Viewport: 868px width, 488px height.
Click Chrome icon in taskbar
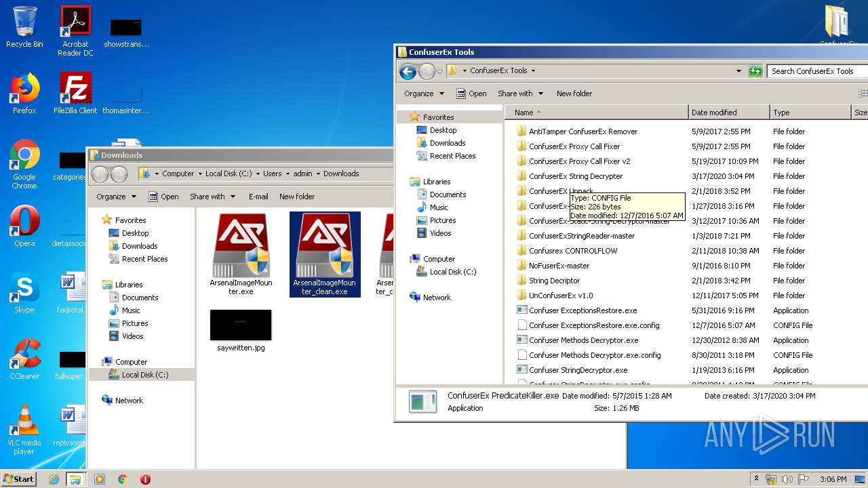[123, 479]
